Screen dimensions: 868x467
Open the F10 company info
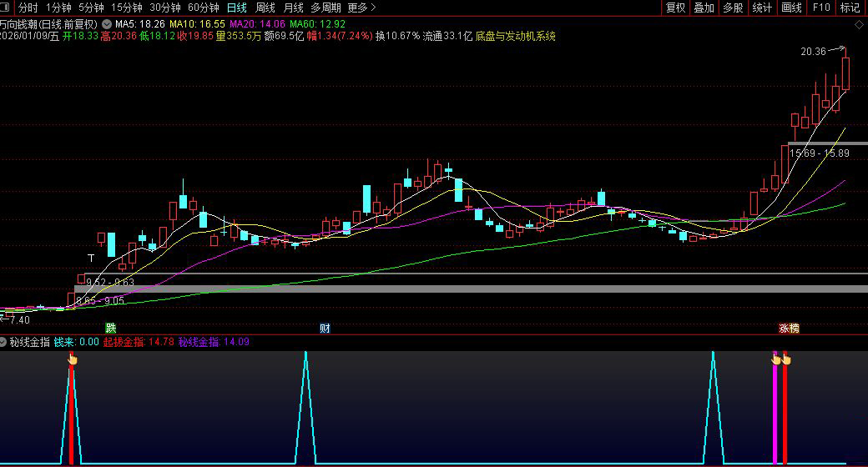click(821, 8)
